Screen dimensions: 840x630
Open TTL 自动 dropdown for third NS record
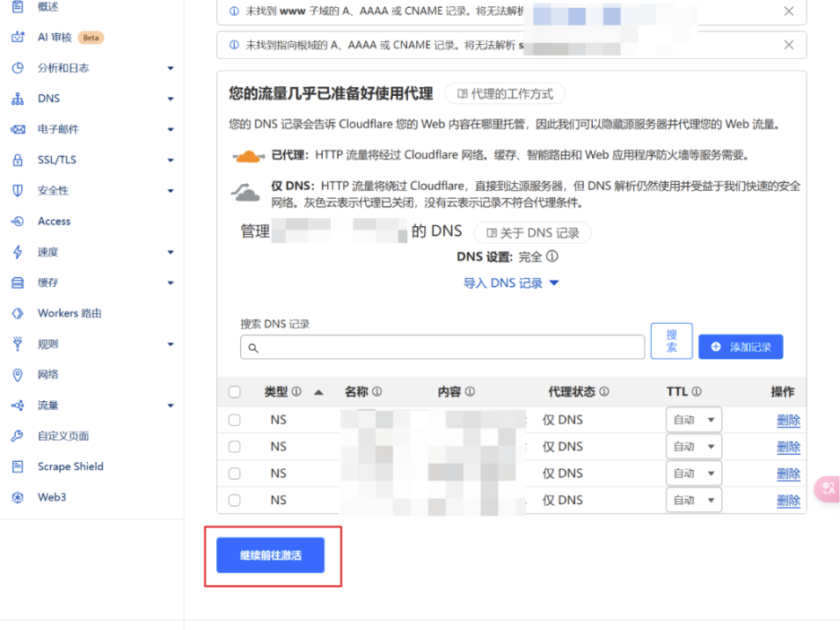694,473
